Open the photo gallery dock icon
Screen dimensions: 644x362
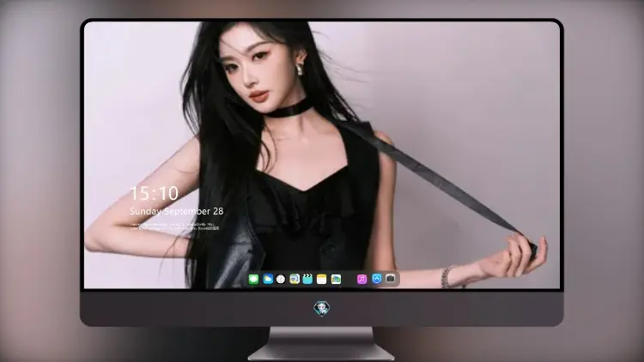[x=336, y=279]
